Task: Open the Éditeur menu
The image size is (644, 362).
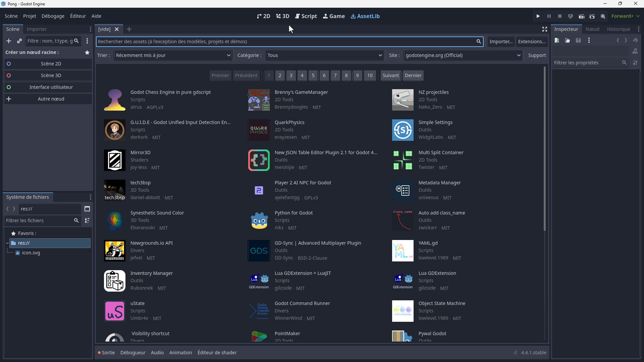Action: tap(78, 16)
